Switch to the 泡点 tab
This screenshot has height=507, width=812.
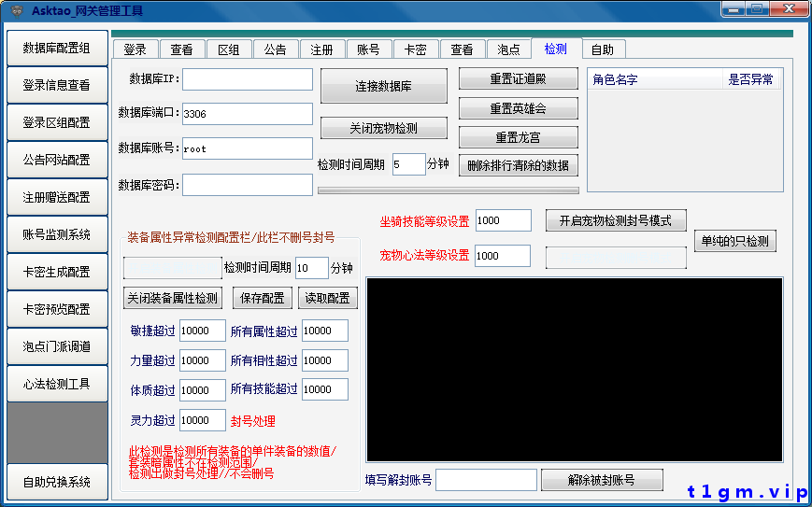tap(508, 49)
